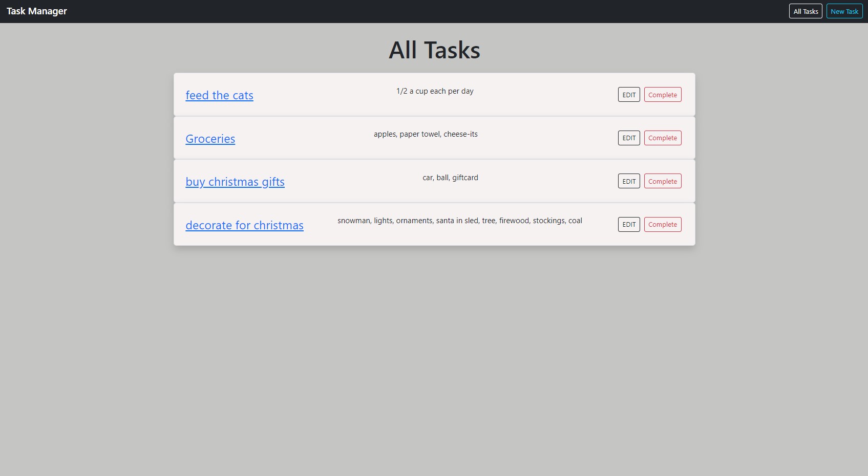Open the New Task nav button
Image resolution: width=868 pixels, height=476 pixels.
(844, 11)
